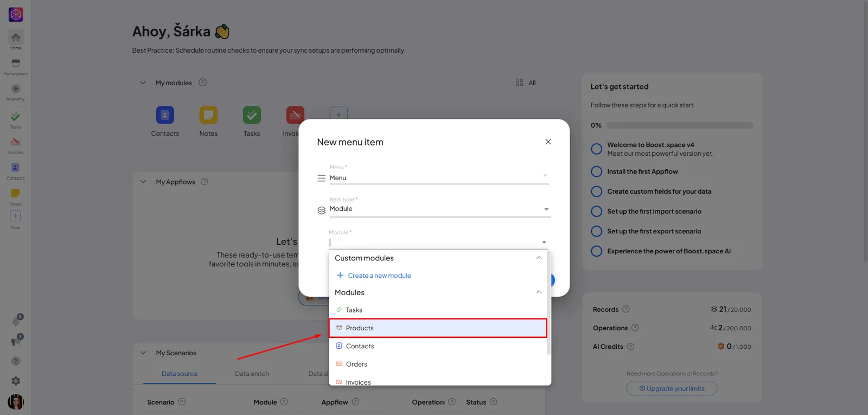This screenshot has width=868, height=415.
Task: Click the help icon next to Operations
Action: point(635,328)
